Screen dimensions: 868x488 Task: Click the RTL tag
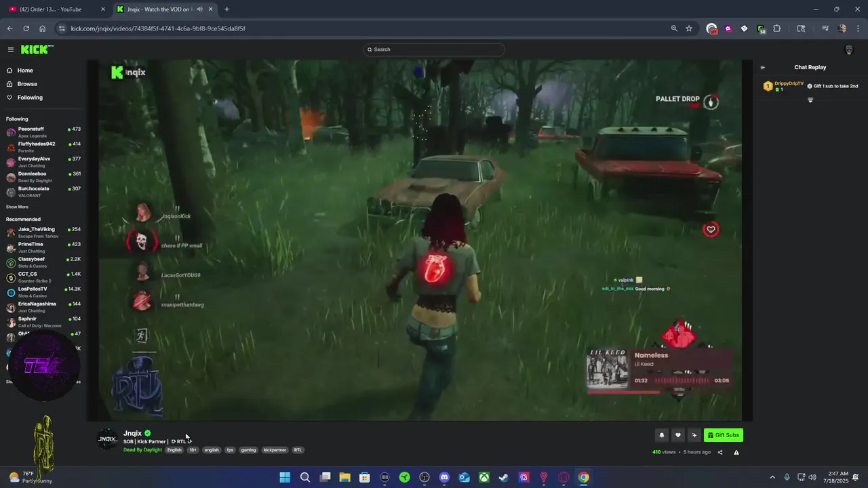pos(298,450)
